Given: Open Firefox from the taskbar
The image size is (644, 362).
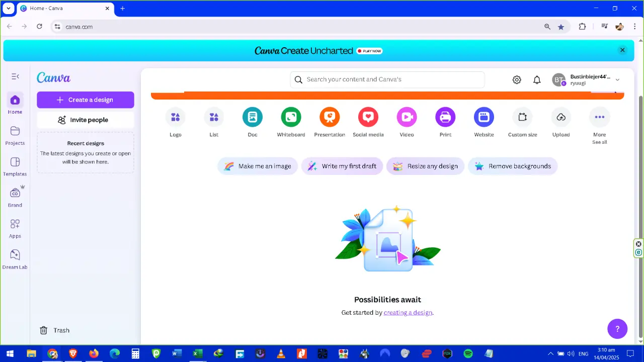Looking at the screenshot, I should (94, 353).
